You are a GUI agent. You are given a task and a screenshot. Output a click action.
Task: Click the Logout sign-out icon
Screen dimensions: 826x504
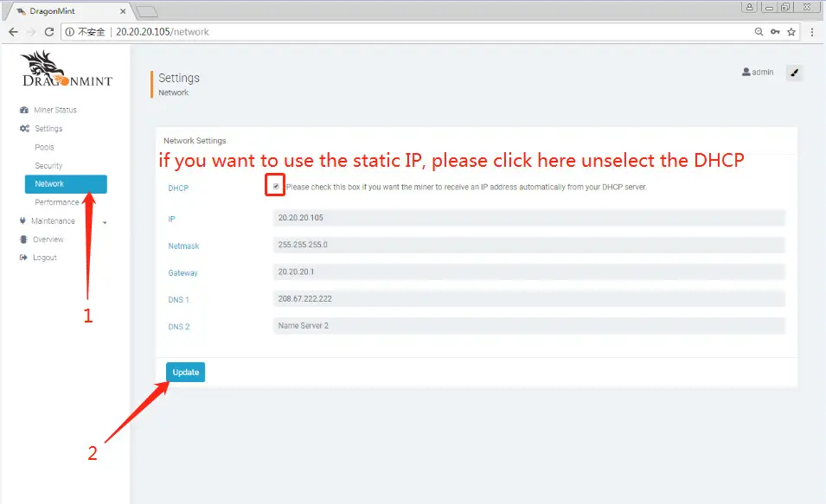click(22, 258)
